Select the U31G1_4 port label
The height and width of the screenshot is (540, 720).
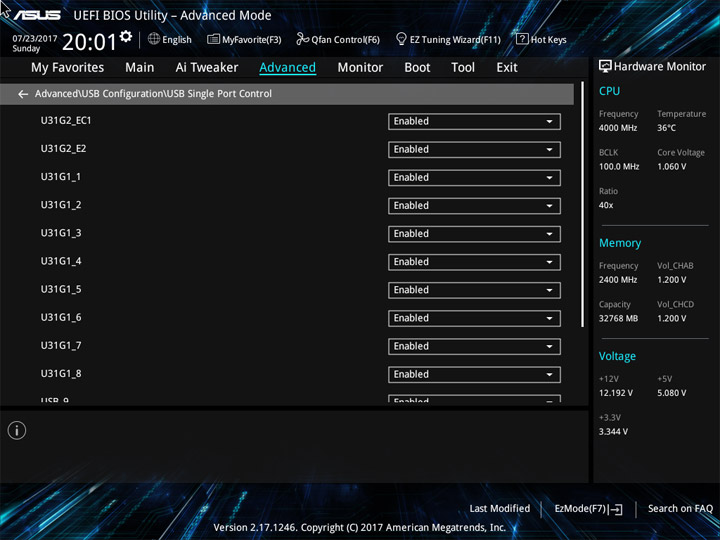pyautogui.click(x=61, y=261)
